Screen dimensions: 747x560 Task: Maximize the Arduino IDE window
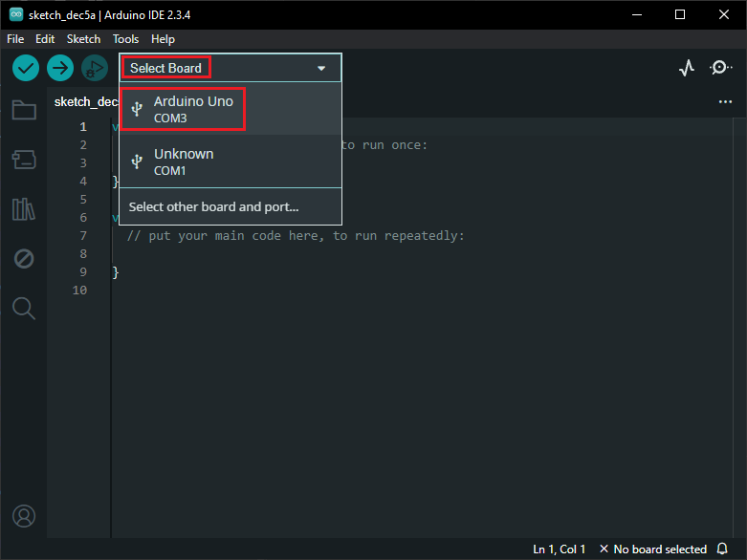[680, 14]
